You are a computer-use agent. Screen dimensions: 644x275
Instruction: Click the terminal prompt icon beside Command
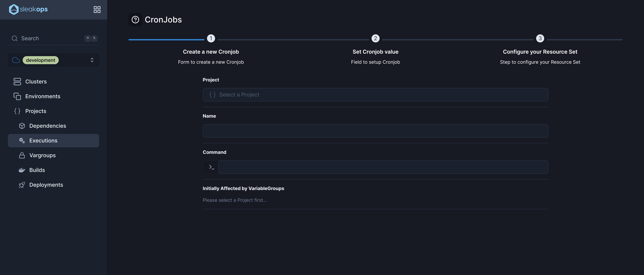point(212,167)
